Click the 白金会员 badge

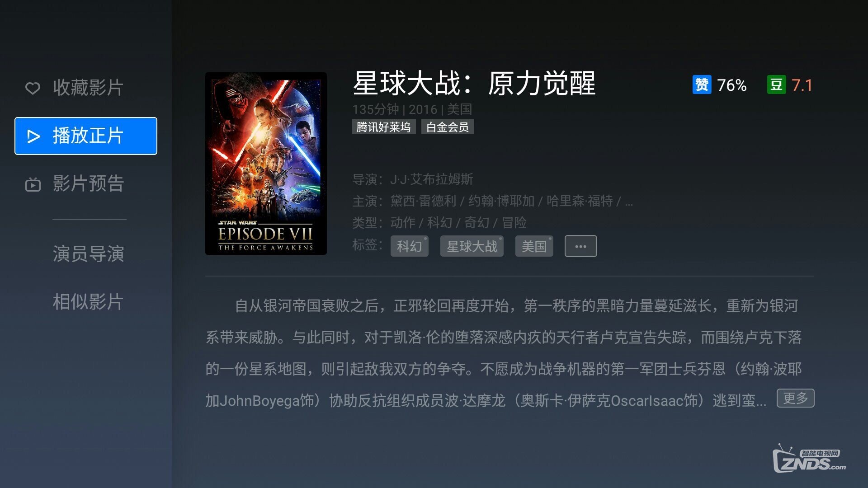click(x=448, y=127)
